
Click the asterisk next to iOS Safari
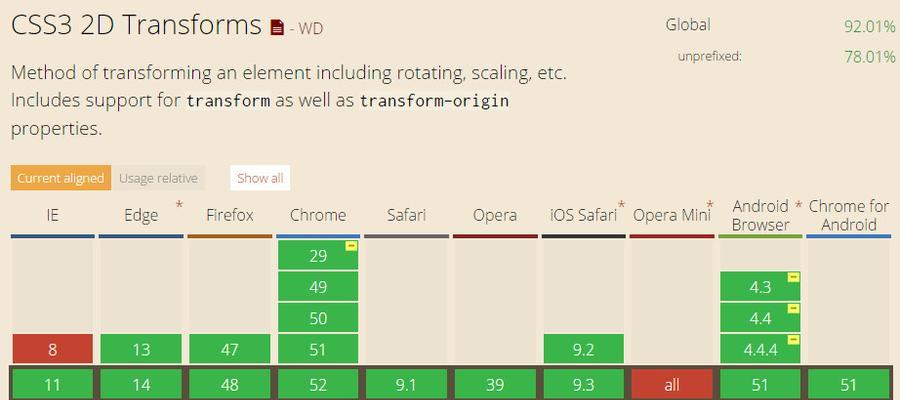(x=622, y=205)
